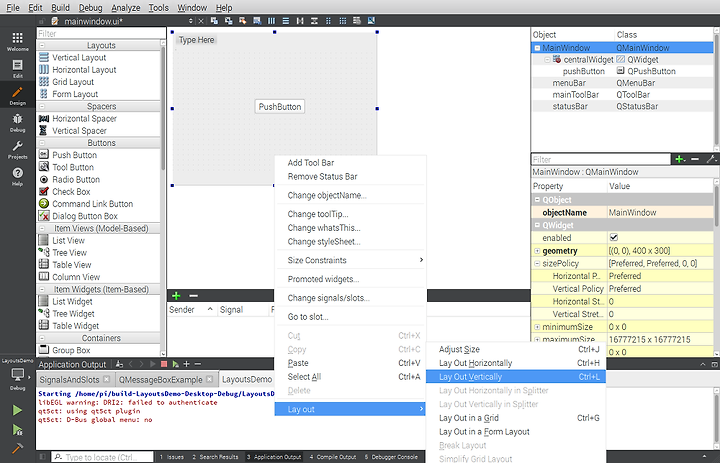
Task: Collapse the sizePolicy property
Action: pos(537,263)
